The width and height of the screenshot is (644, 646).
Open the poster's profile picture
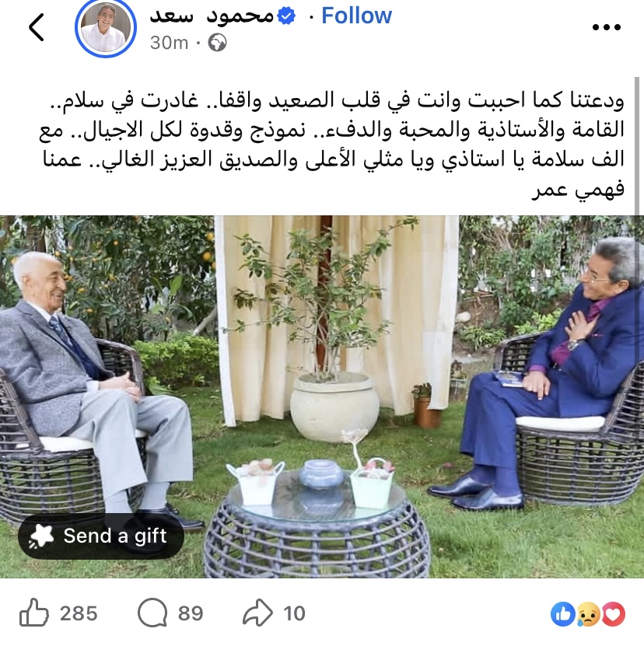click(x=106, y=28)
